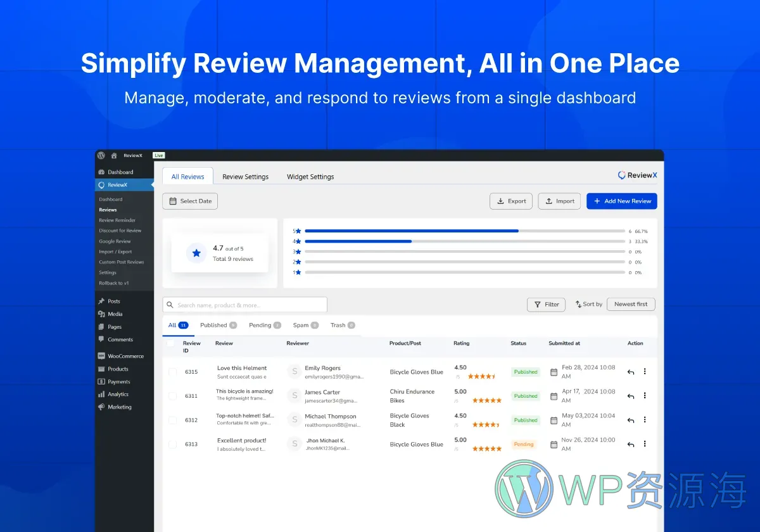Show the Spam reviews filter tab

pyautogui.click(x=306, y=326)
